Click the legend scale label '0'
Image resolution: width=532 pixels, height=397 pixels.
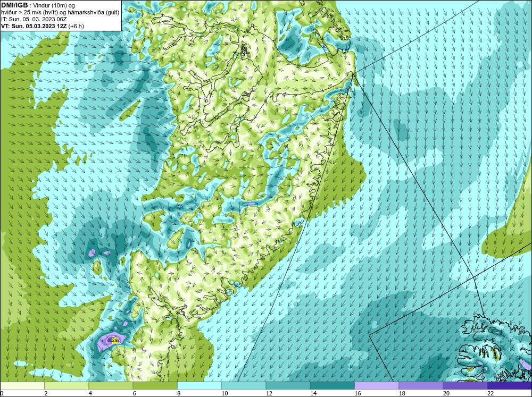tap(2, 393)
